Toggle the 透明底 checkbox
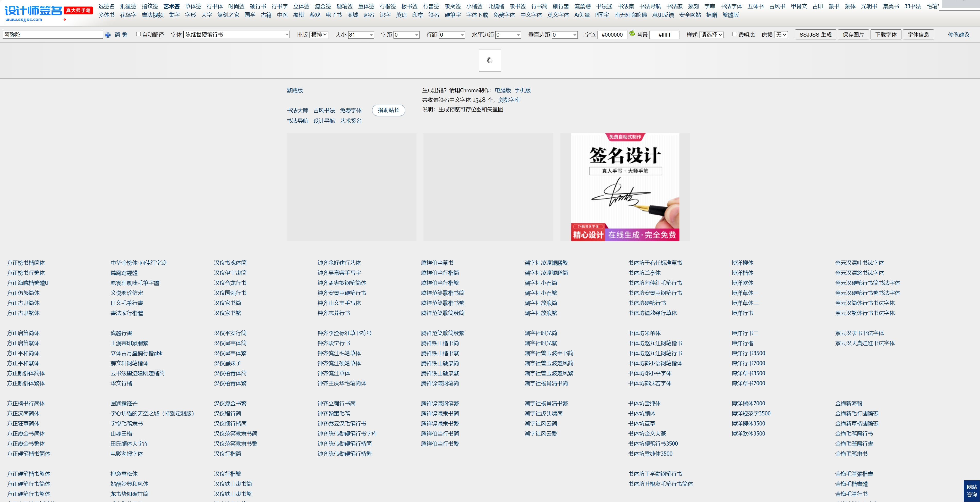This screenshot has height=502, width=980. (735, 34)
